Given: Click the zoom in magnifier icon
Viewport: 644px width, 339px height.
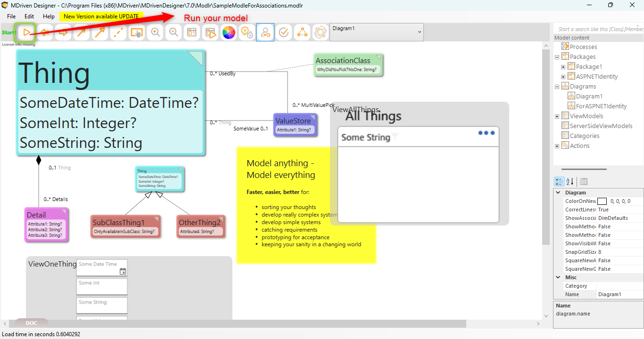Looking at the screenshot, I should 155,32.
